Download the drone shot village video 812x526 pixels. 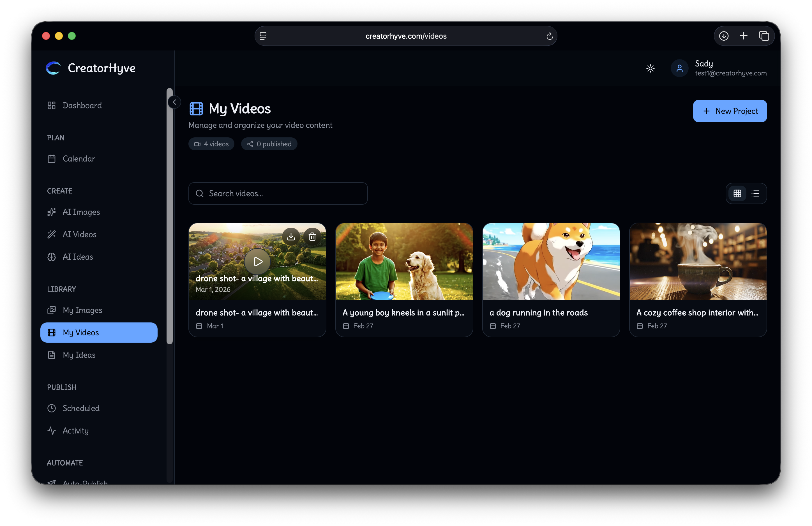(x=291, y=236)
